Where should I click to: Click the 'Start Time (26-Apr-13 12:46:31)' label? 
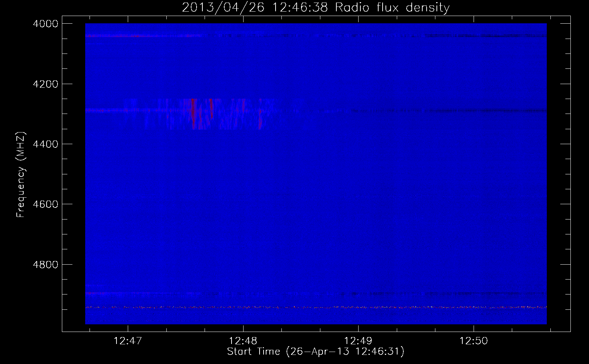[x=316, y=352]
